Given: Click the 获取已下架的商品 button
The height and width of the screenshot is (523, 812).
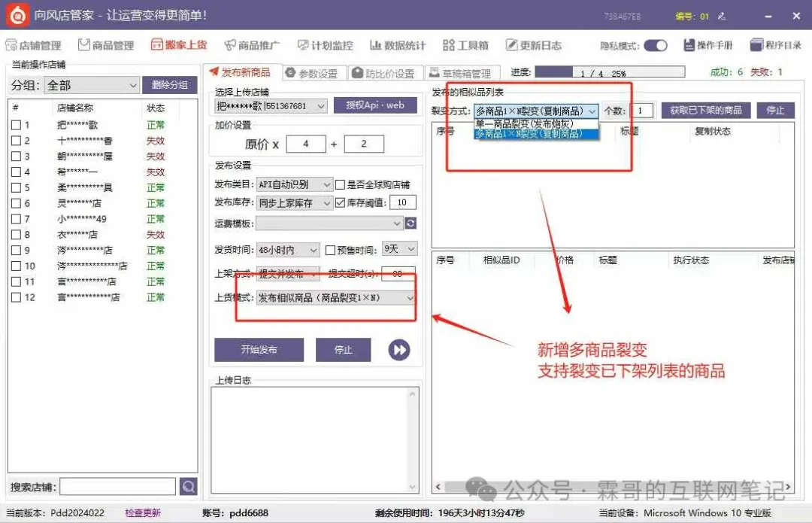Looking at the screenshot, I should [706, 111].
